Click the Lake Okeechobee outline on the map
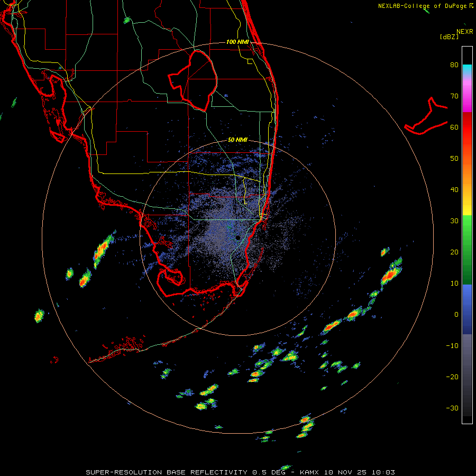Image resolution: width=476 pixels, height=476 pixels. [193, 81]
